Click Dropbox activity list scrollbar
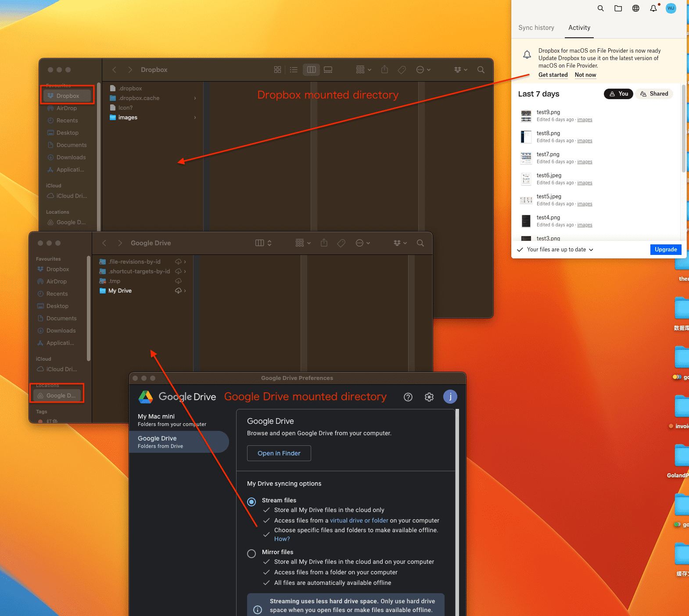This screenshot has width=689, height=616. click(x=684, y=128)
